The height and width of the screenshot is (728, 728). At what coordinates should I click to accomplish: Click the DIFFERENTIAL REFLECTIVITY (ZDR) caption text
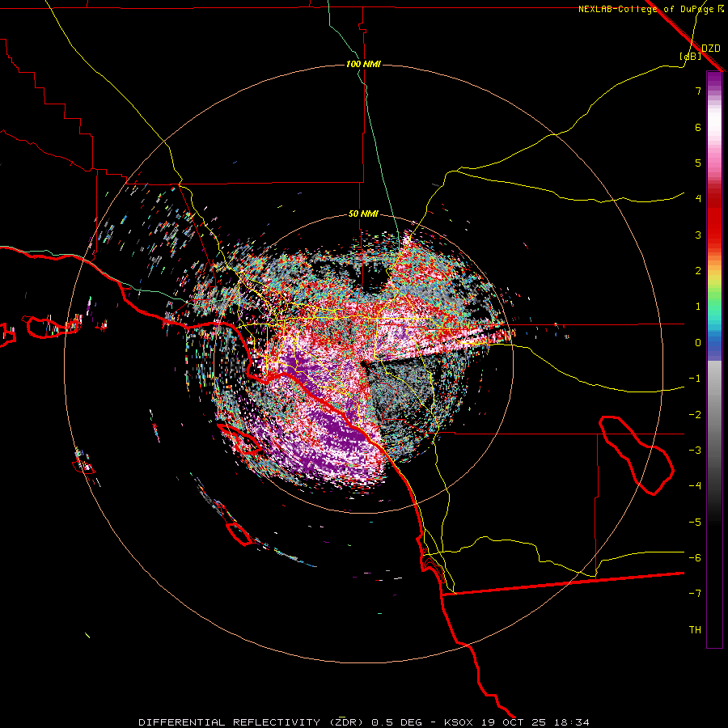click(x=252, y=722)
